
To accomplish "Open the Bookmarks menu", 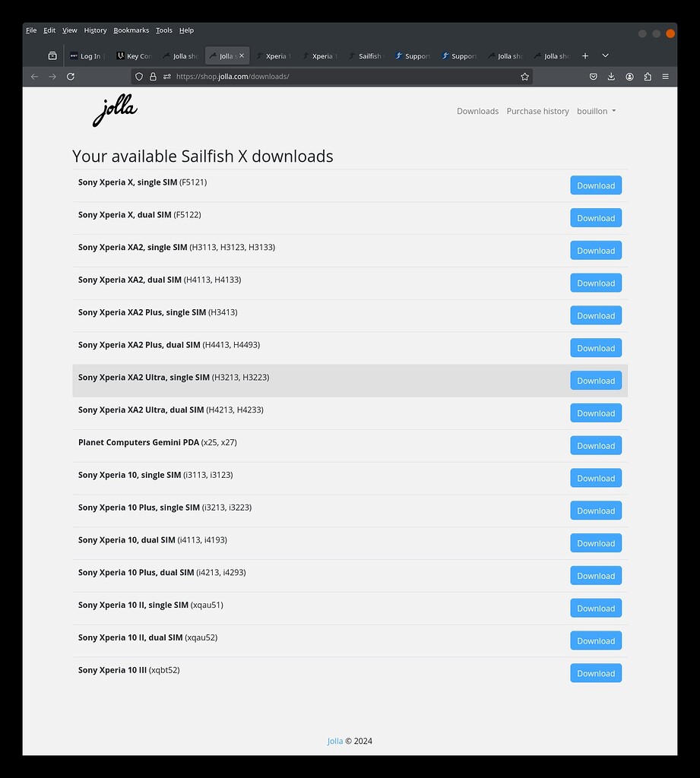I will (x=131, y=30).
